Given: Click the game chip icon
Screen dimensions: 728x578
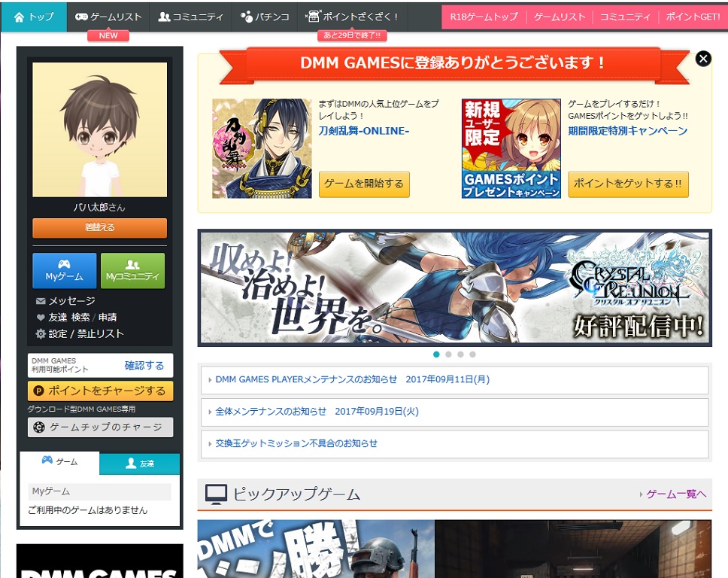Looking at the screenshot, I should coord(39,427).
